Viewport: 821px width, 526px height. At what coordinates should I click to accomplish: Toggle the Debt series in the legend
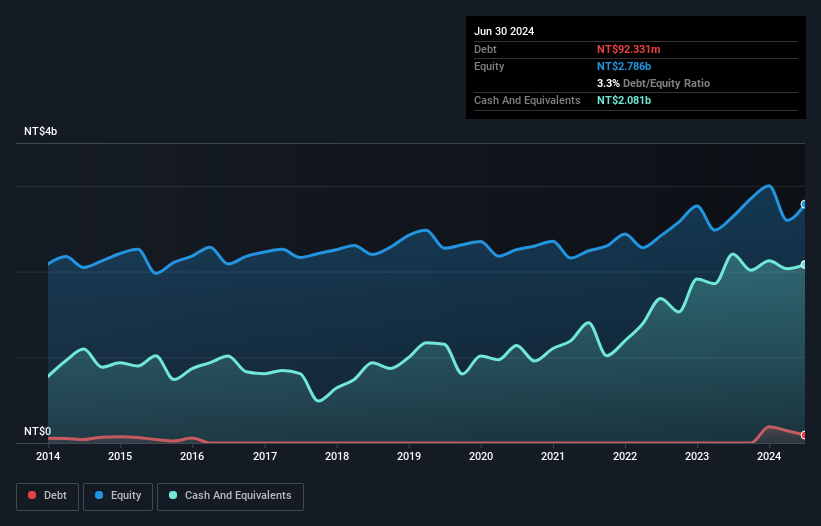point(47,496)
